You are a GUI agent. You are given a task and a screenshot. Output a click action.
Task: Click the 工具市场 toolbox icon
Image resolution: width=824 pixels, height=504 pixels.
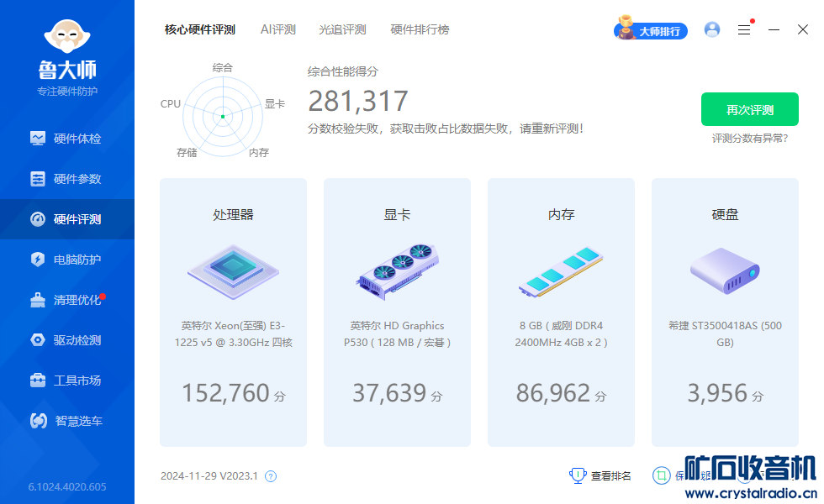pyautogui.click(x=38, y=380)
